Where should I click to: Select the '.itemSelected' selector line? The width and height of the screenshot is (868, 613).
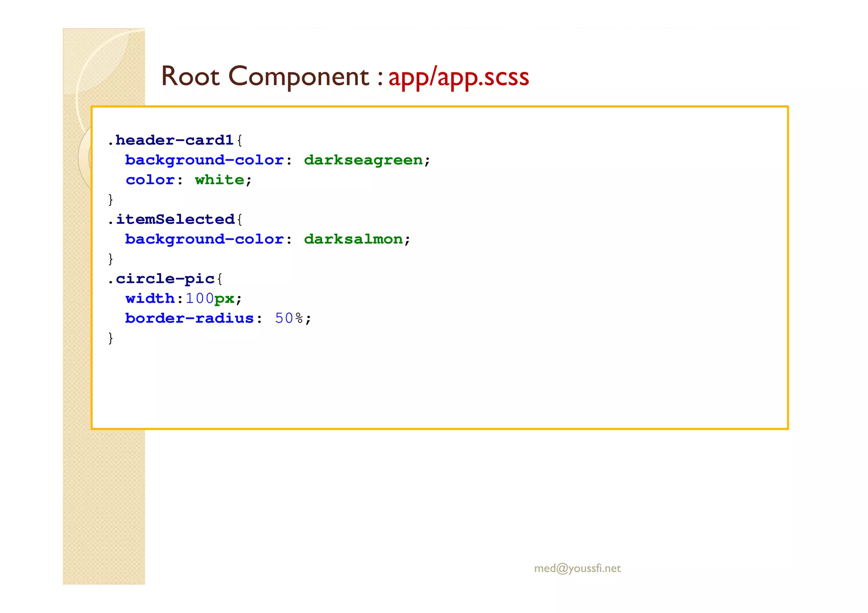click(175, 219)
